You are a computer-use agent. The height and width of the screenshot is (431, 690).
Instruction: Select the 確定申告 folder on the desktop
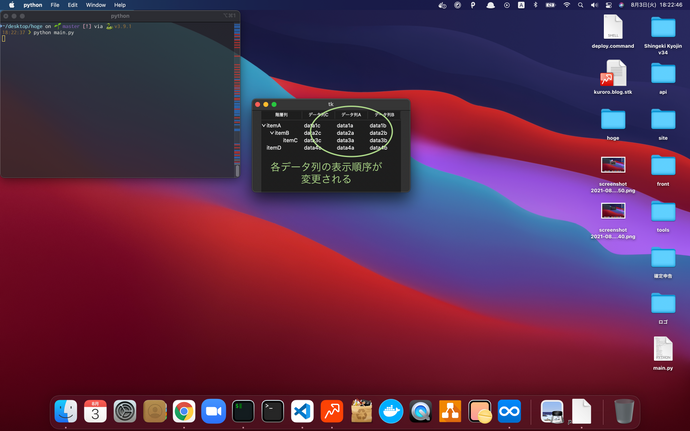[x=663, y=262]
